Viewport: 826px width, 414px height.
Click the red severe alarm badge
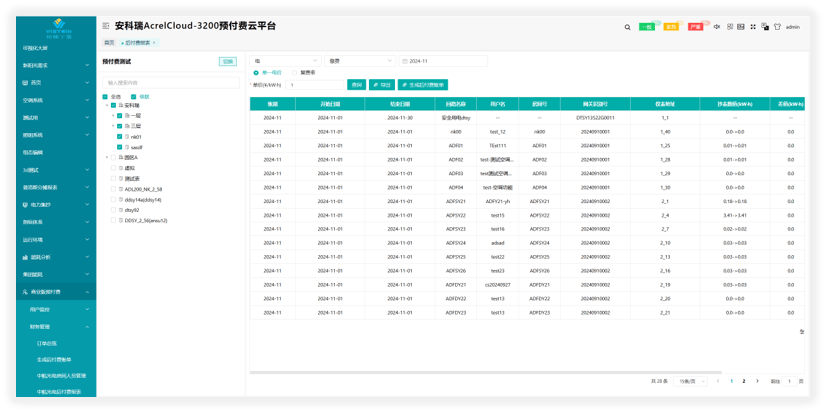tap(695, 27)
